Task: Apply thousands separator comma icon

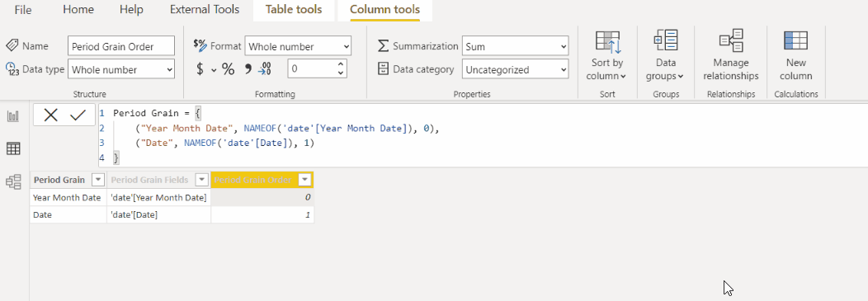Action: point(248,68)
